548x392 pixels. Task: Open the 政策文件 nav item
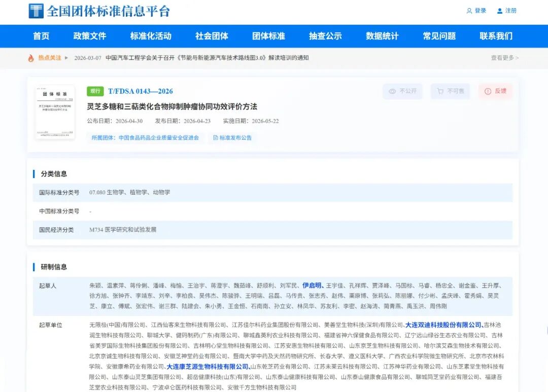(90, 36)
